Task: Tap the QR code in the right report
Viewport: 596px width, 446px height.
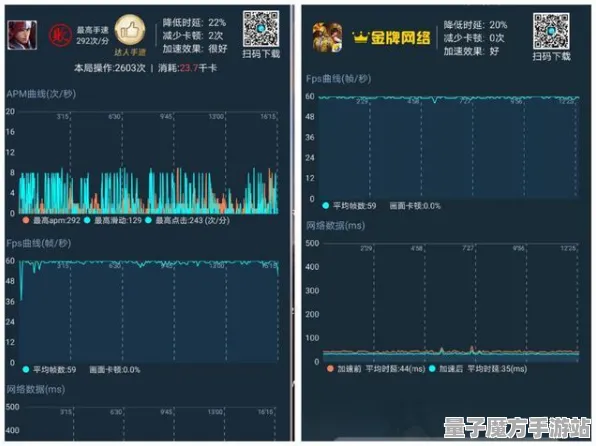Action: [x=551, y=31]
